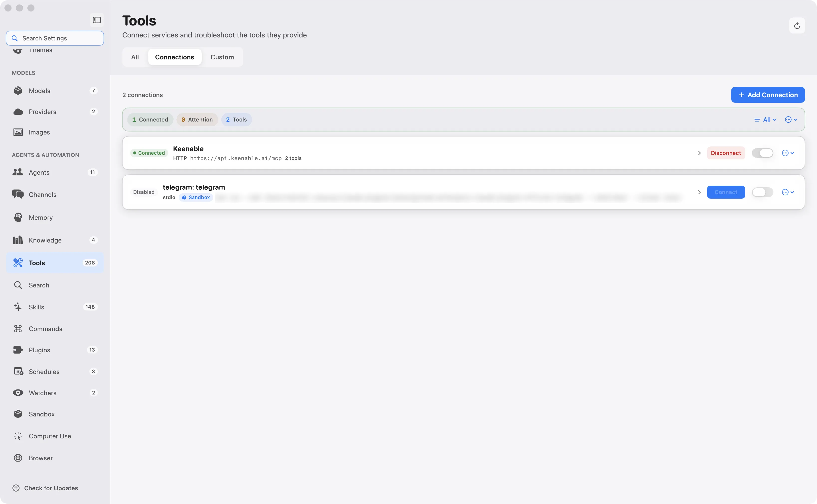
Task: Click the green Connected status badge
Action: coord(149,153)
